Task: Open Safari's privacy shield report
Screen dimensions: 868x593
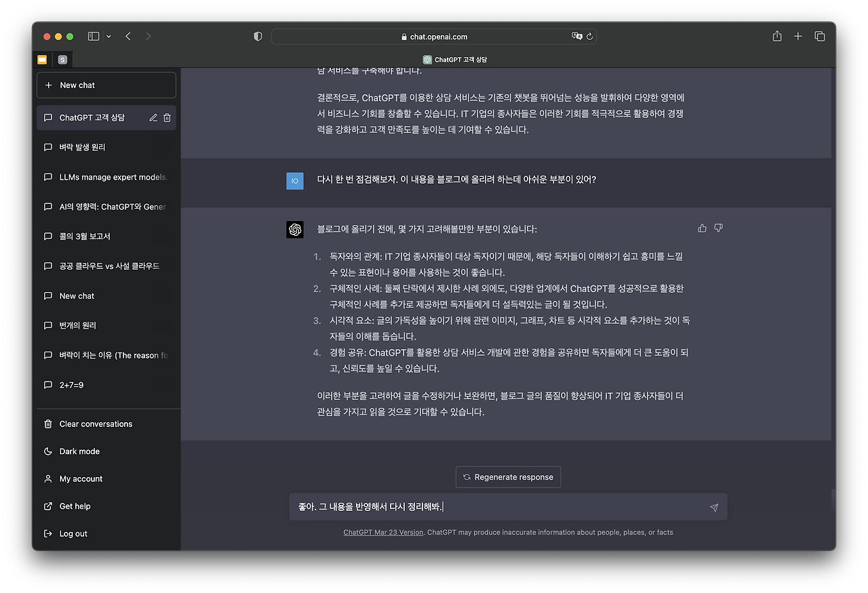Action: pos(258,37)
